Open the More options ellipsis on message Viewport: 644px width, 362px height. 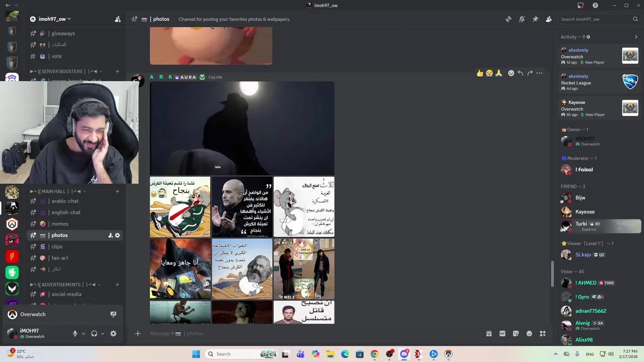[x=539, y=73]
